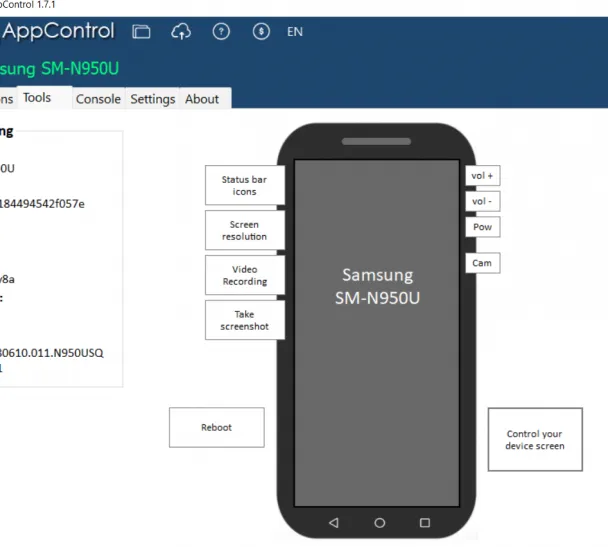Viewport: 608px width, 547px height.
Task: Open Screen resolution tool
Action: coord(245,230)
